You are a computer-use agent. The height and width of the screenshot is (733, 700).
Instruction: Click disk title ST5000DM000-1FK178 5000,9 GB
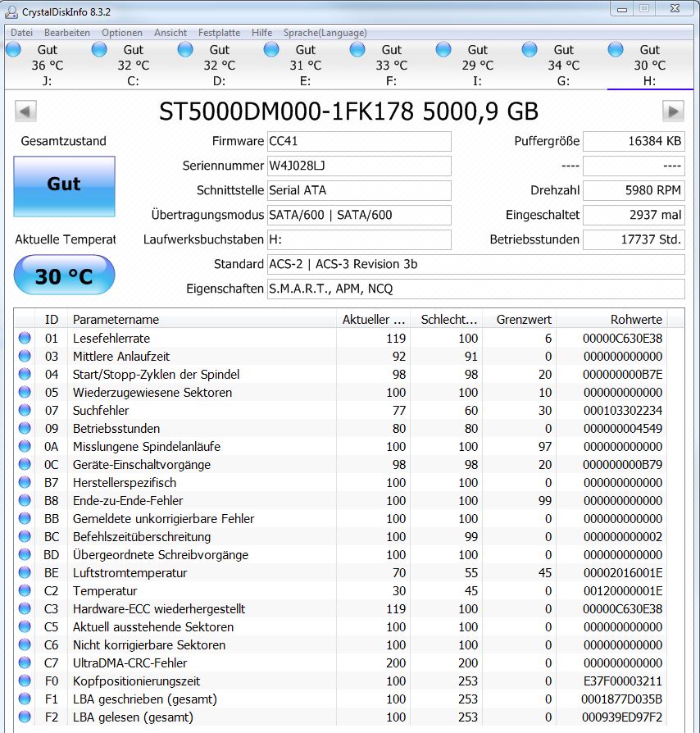point(348,112)
